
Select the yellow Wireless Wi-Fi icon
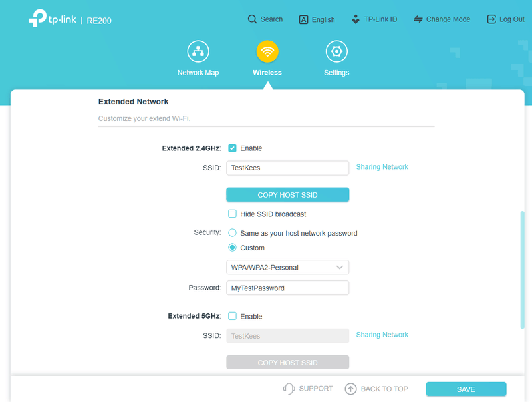point(267,51)
